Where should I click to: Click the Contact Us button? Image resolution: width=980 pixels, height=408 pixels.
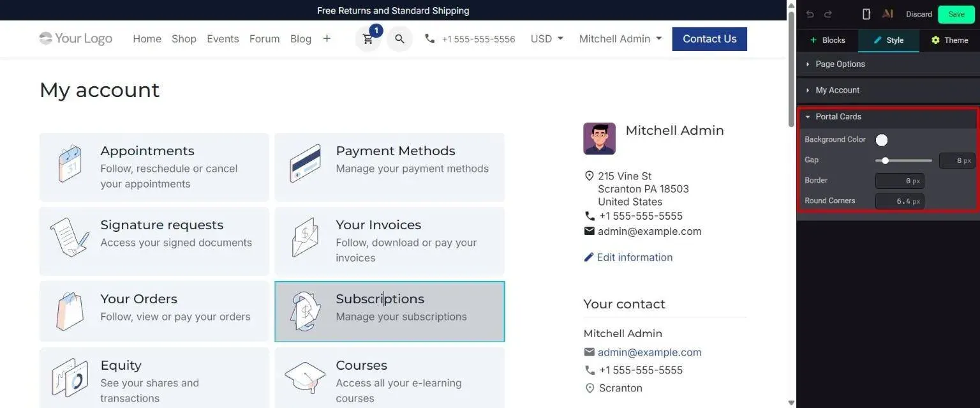pos(709,39)
